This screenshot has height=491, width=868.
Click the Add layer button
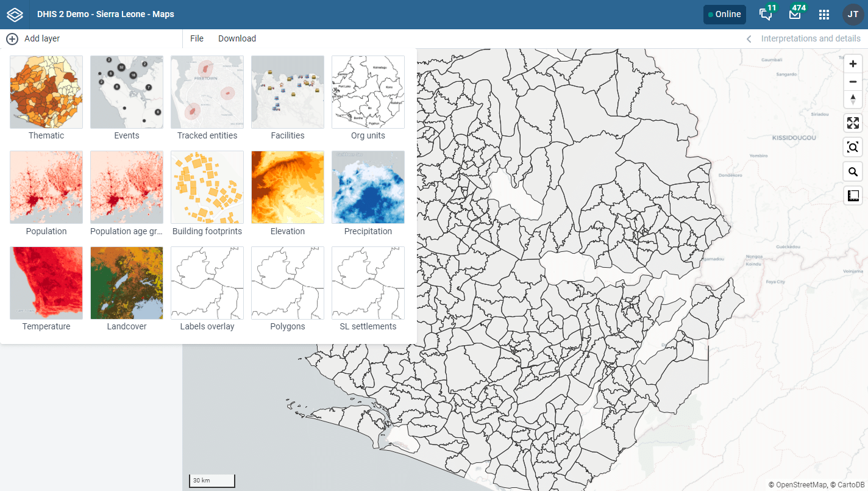(34, 38)
